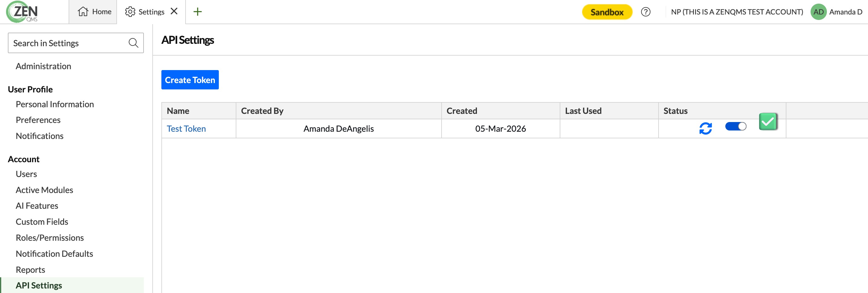Click the AD user avatar

pos(818,12)
